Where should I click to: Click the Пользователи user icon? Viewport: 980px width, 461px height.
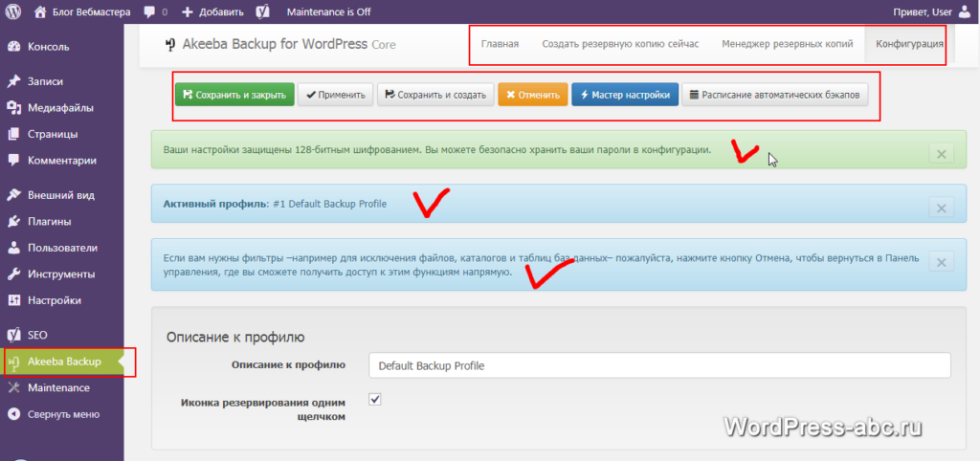[13, 248]
